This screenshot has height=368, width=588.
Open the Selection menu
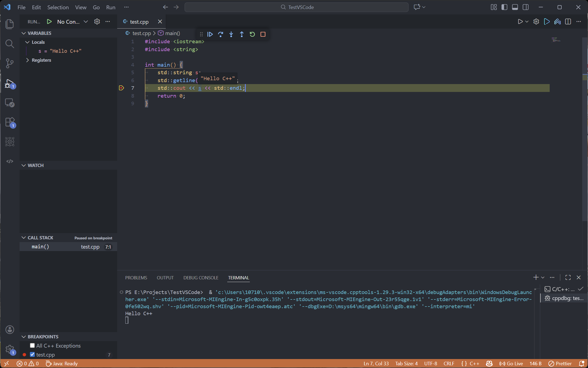click(58, 7)
